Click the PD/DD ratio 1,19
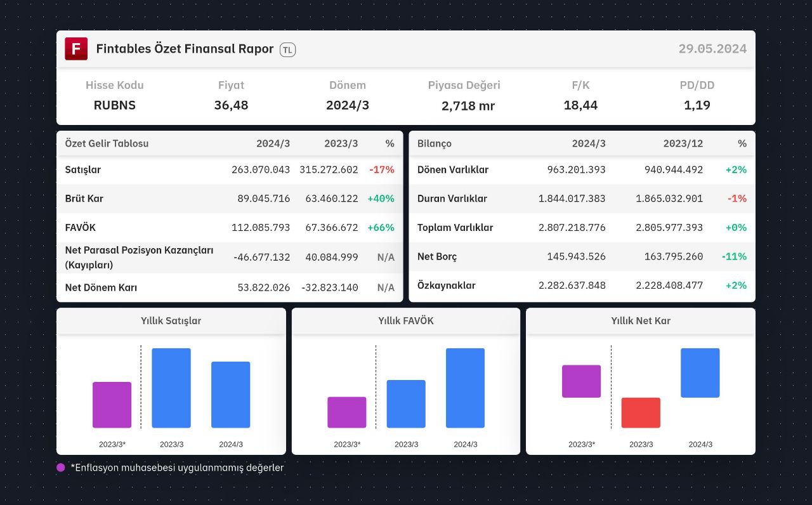812x505 pixels. (x=697, y=105)
